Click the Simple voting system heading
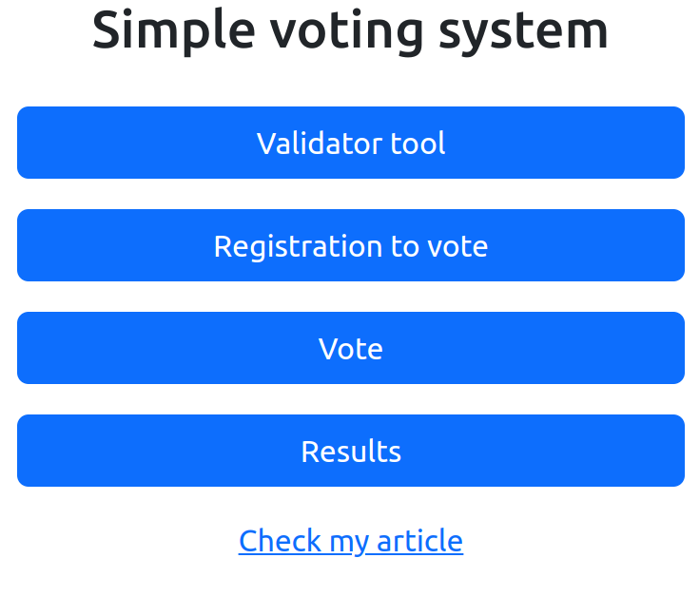The width and height of the screenshot is (700, 616). [350, 29]
